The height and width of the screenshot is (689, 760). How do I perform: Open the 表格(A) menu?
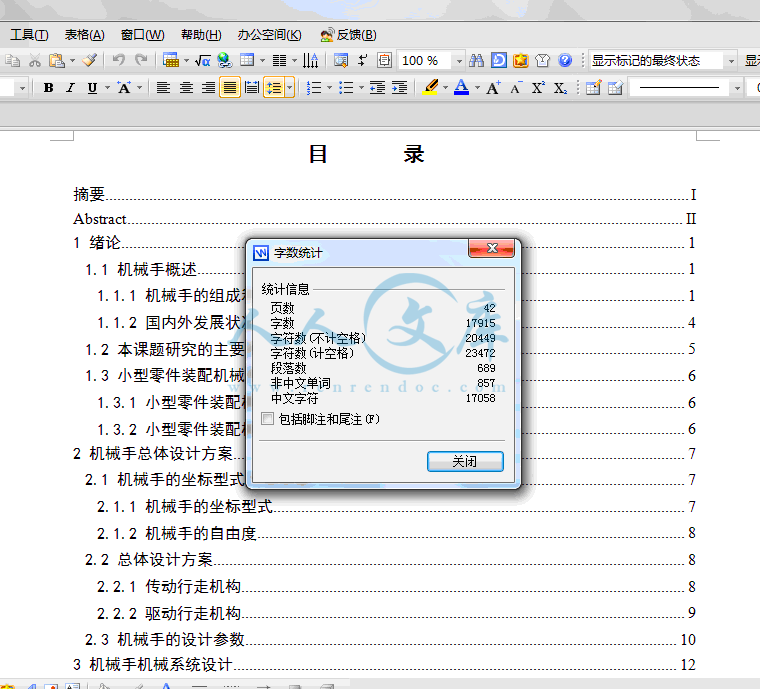pos(85,35)
